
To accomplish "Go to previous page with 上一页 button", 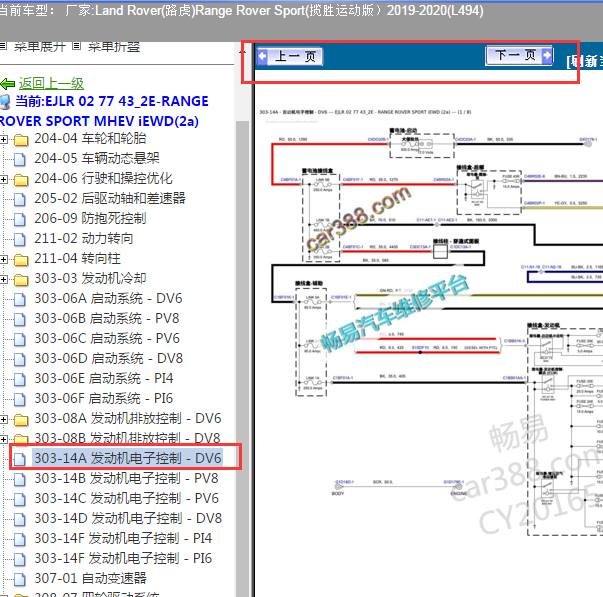I will point(290,57).
